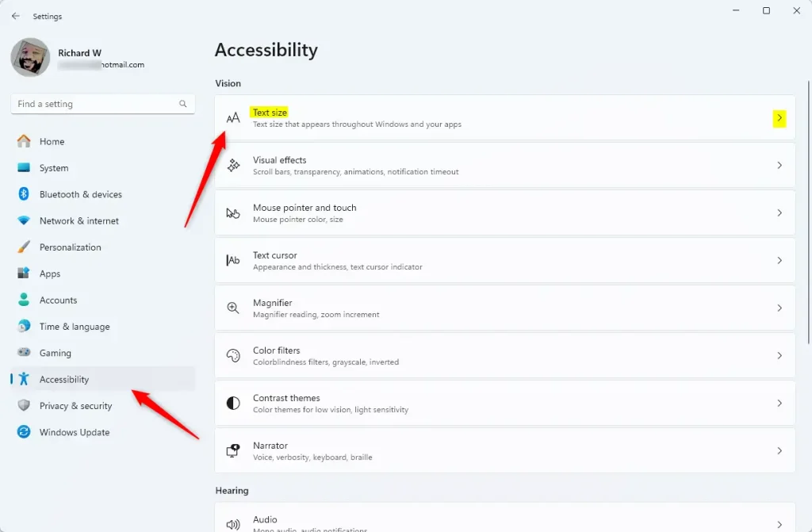812x532 pixels.
Task: Select Apps label in sidebar
Action: tap(50, 274)
